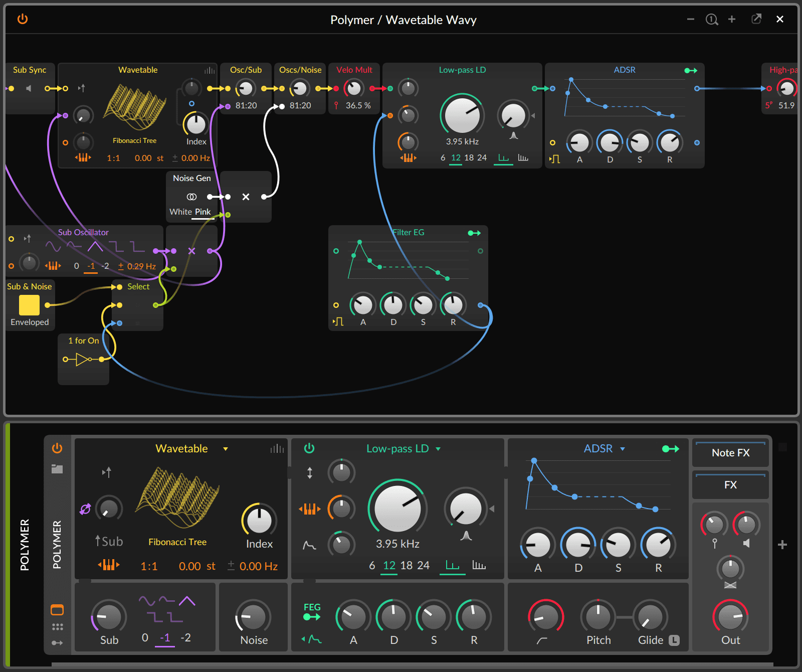The width and height of the screenshot is (802, 672).
Task: Open the Wavetable device selector dropdown
Action: click(225, 449)
